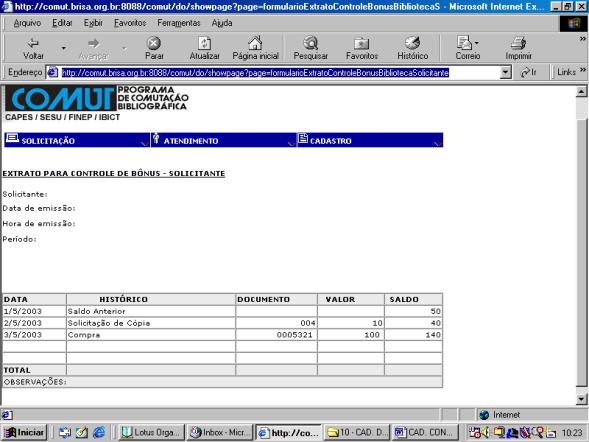Click the Imprimir printer icon
This screenshot has width=589, height=442.
coord(518,43)
